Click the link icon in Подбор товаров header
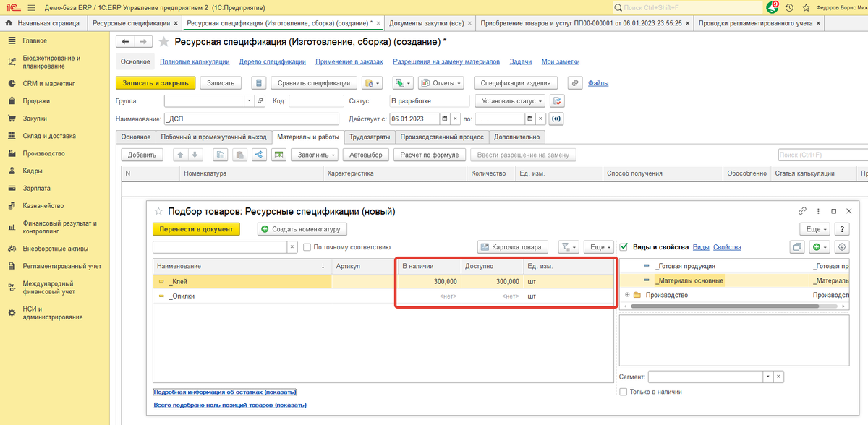 802,211
